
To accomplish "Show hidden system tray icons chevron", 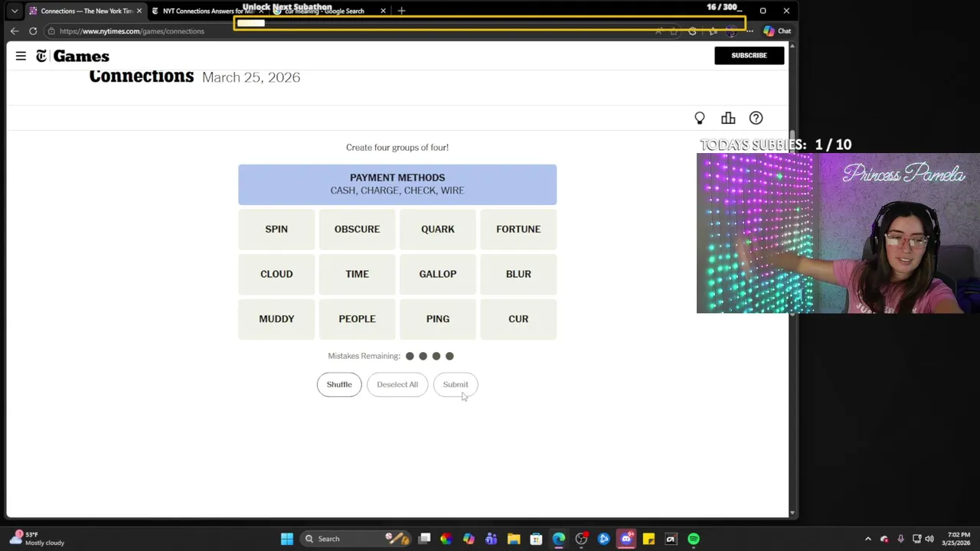I will click(867, 539).
